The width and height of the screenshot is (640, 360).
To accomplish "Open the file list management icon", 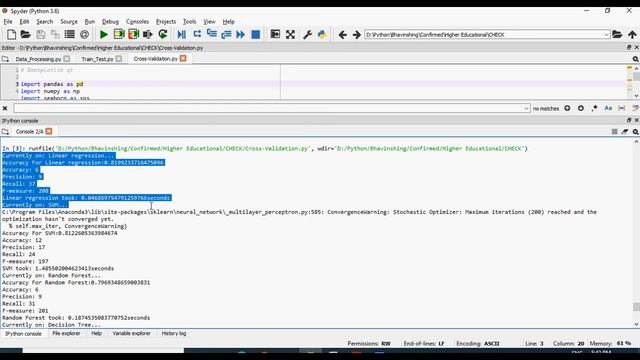I will click(69, 35).
